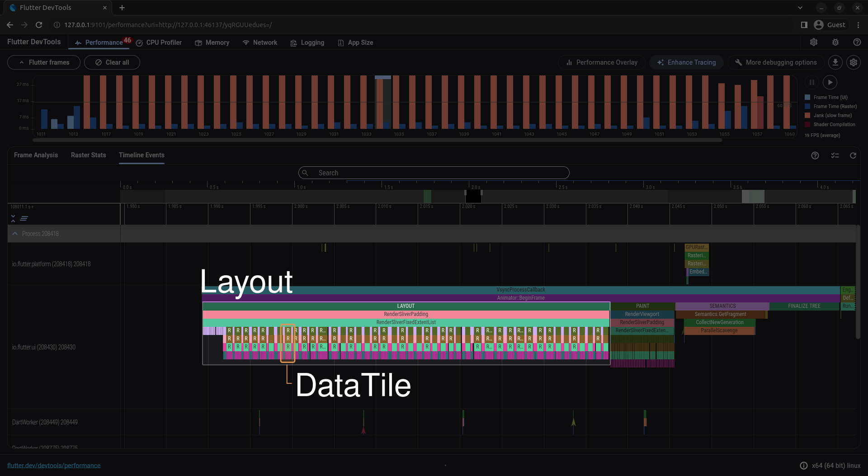868x476 pixels.
Task: Open Enhance Tracing options
Action: 686,62
